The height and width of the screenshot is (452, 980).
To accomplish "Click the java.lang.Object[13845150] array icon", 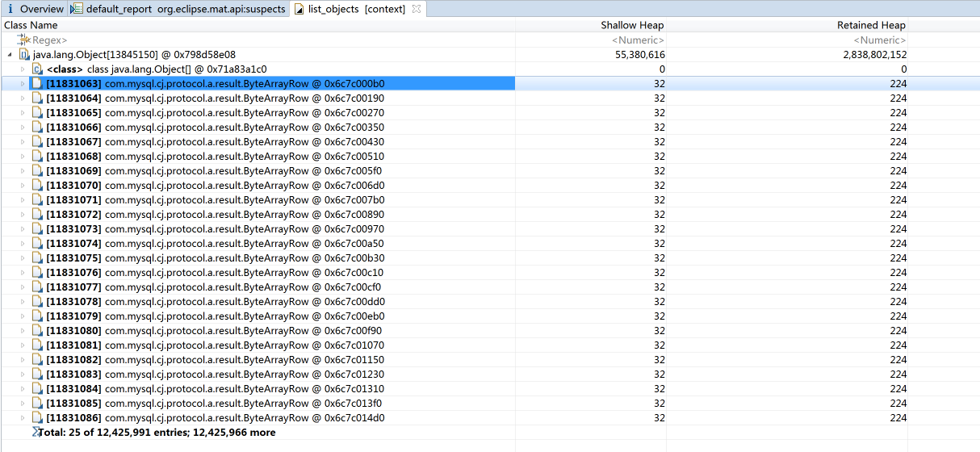I will tap(24, 55).
